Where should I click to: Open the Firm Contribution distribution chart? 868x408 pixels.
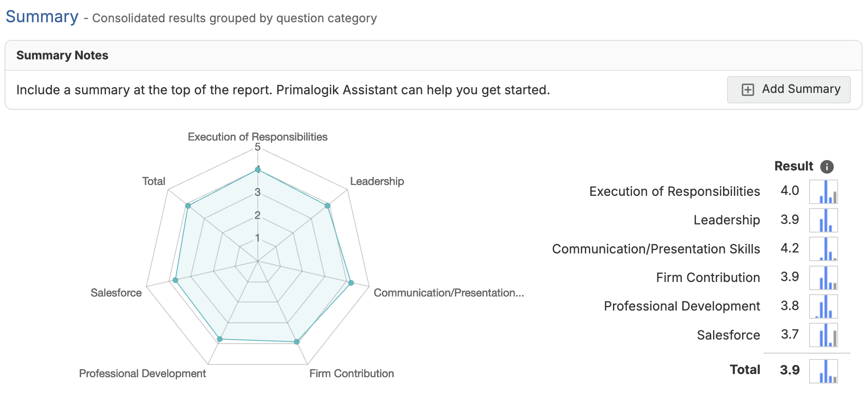tap(823, 277)
